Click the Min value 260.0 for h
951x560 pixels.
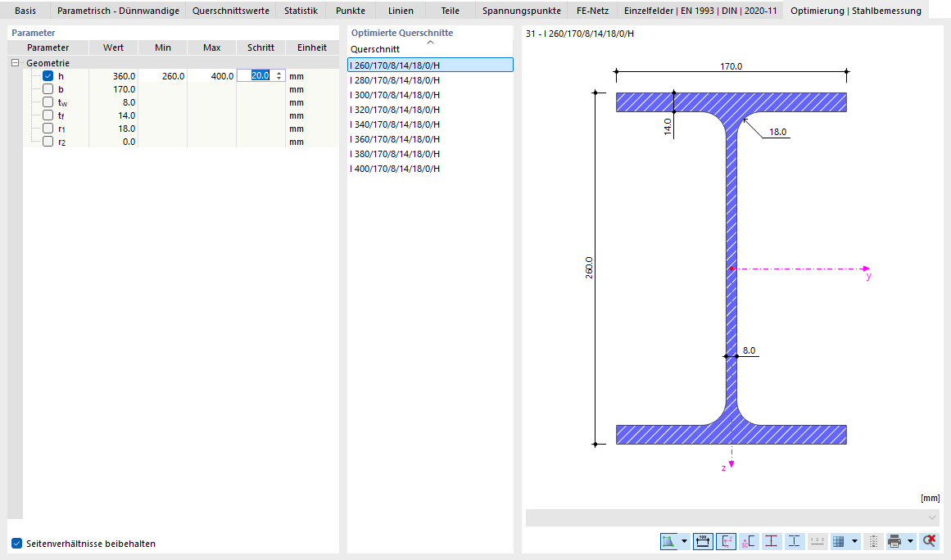point(162,76)
